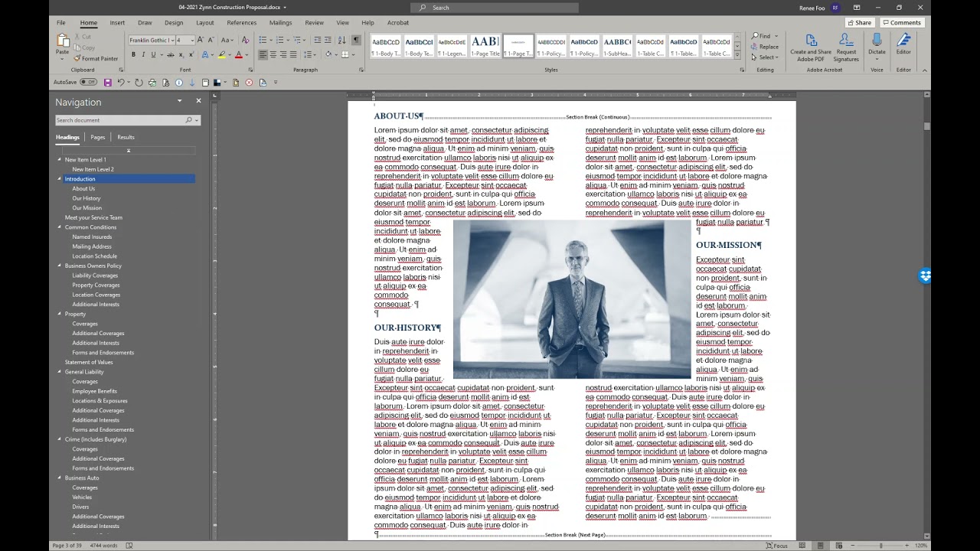Apply italic formatting
Image resolution: width=980 pixels, height=551 pixels.
(x=143, y=54)
